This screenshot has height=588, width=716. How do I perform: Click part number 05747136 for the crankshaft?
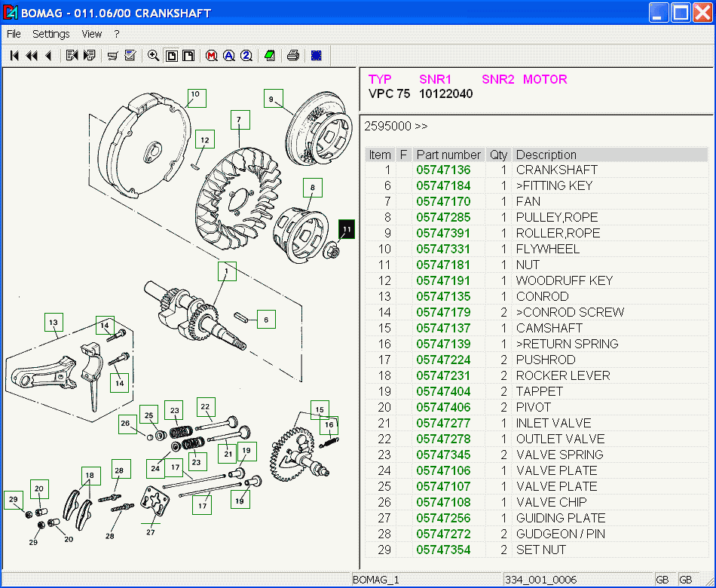[443, 170]
